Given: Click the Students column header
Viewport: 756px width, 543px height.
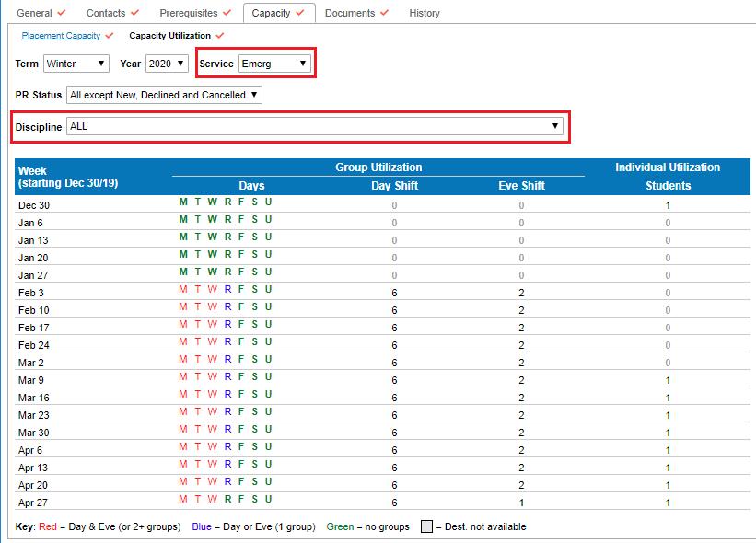Looking at the screenshot, I should click(669, 186).
